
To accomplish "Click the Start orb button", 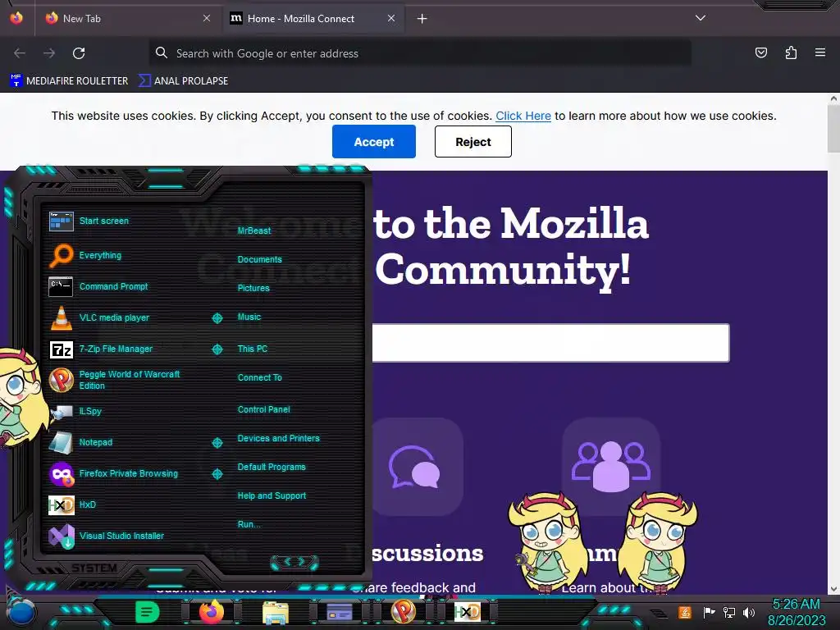I will 21,613.
